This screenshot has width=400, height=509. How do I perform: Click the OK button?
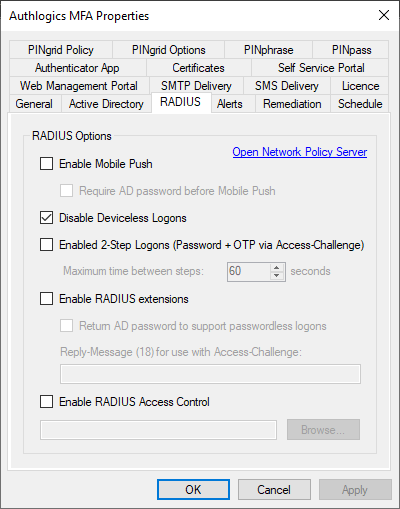193,490
